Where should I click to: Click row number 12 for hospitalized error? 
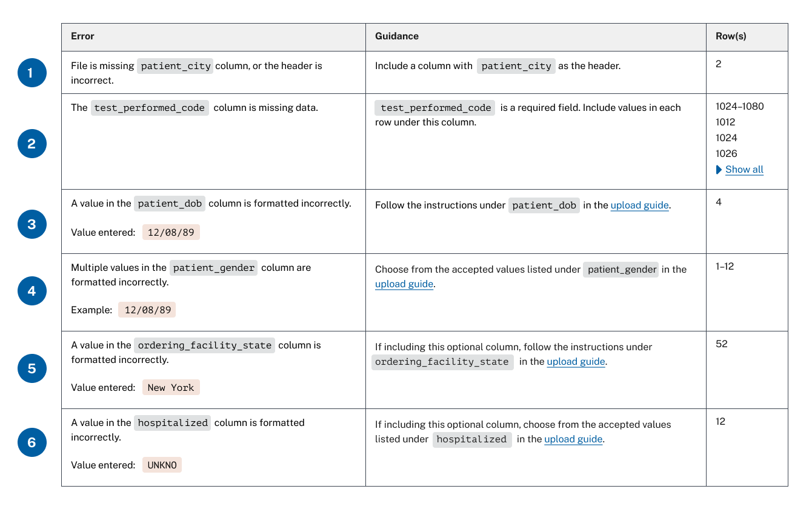[x=720, y=422]
